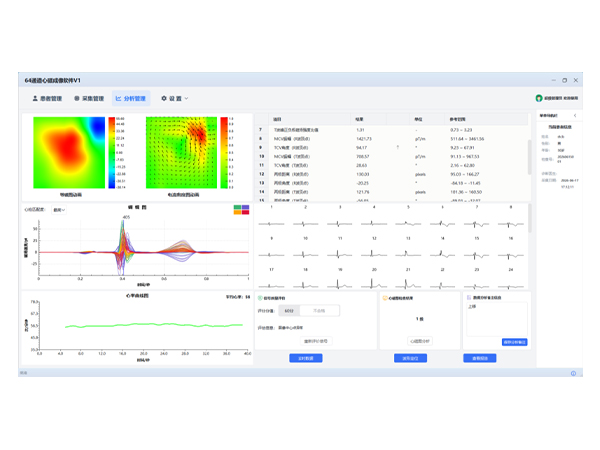Image resolution: width=600 pixels, height=450 pixels.
Task: Click reference range 0.73 ~ 3.23
Action: [461, 130]
